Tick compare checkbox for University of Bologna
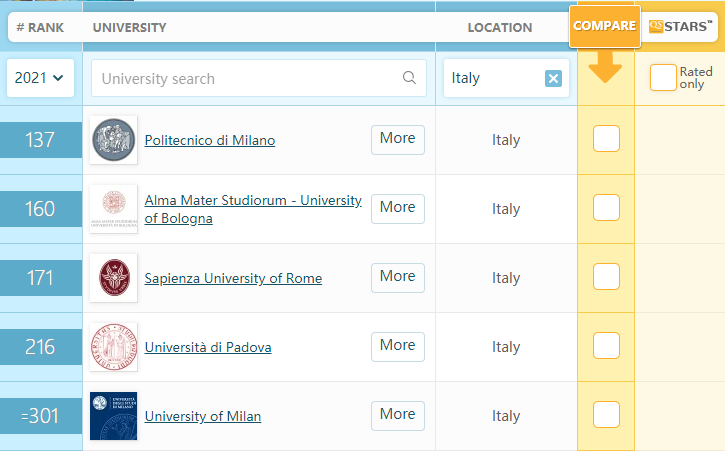Viewport: 725px width, 451px height. click(x=606, y=207)
